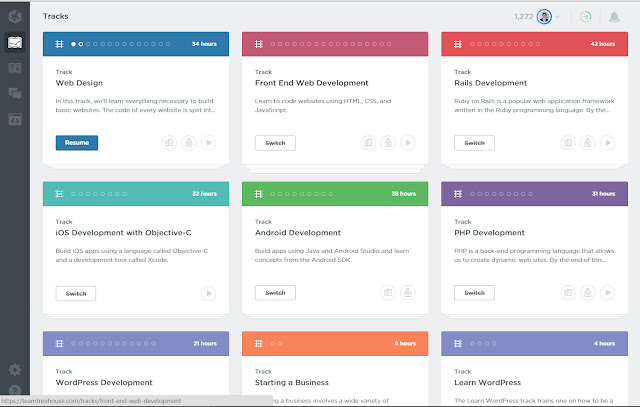Click the 34 hours label on Web Design

tap(204, 44)
